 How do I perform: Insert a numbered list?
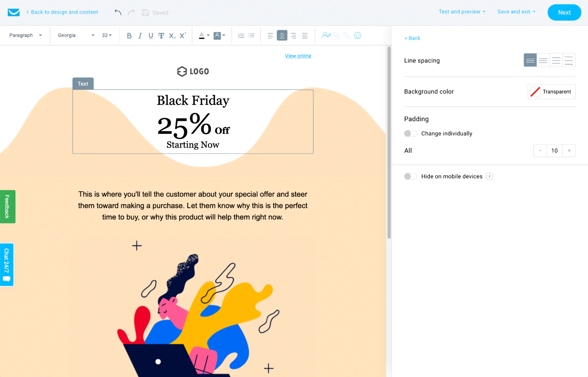tap(241, 35)
